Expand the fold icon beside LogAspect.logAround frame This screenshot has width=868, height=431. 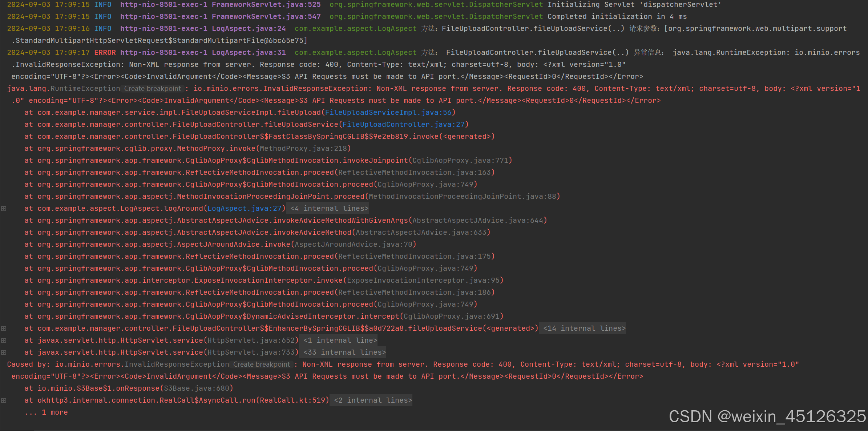click(4, 208)
